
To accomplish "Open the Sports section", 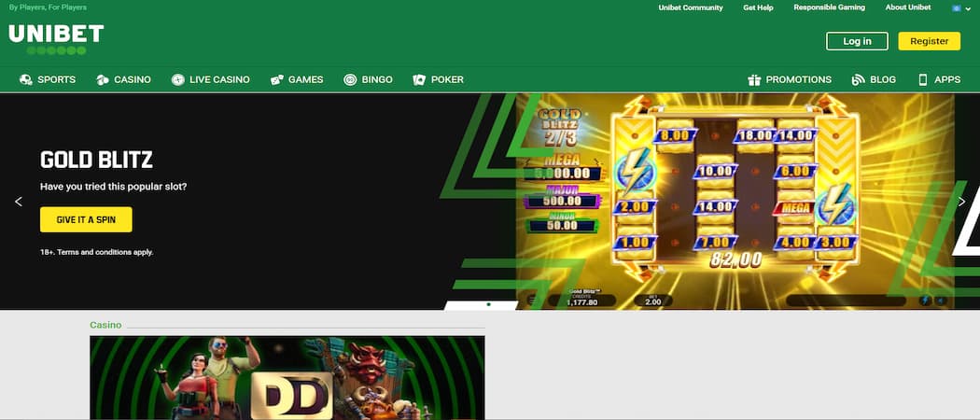I will pyautogui.click(x=48, y=80).
